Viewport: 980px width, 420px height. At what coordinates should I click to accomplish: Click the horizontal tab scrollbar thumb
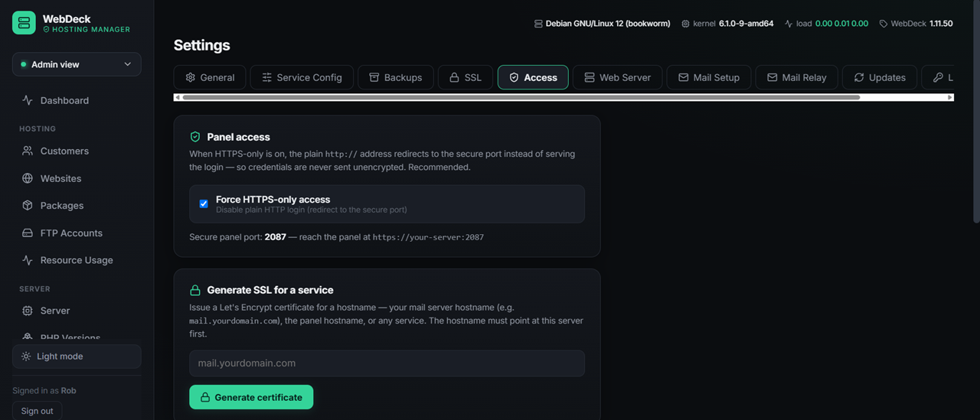[521, 97]
